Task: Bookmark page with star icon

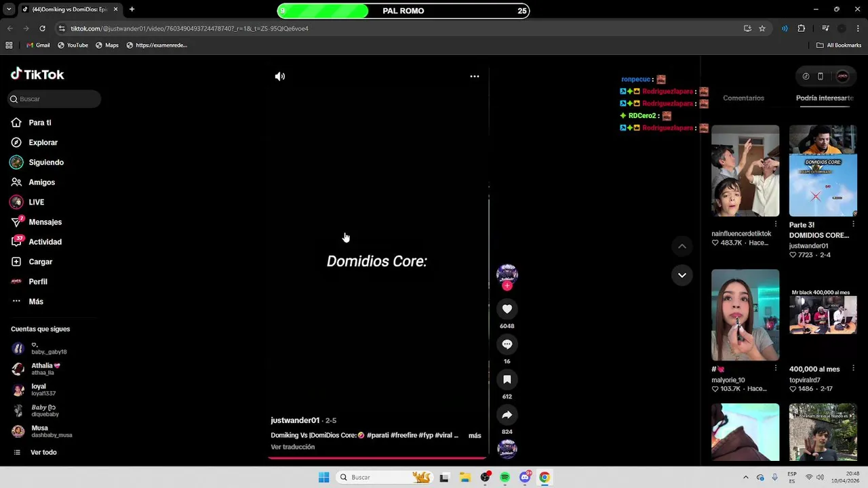Action: tap(762, 28)
